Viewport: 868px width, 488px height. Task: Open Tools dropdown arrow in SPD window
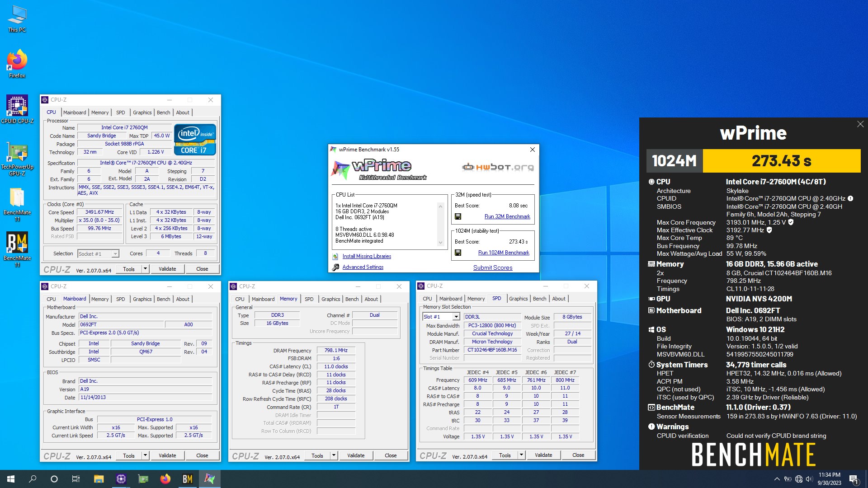[x=521, y=455]
